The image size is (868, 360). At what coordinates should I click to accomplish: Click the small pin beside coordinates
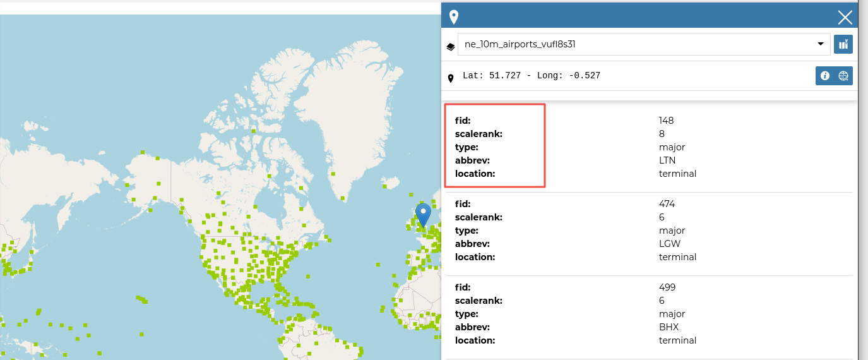pyautogui.click(x=450, y=79)
